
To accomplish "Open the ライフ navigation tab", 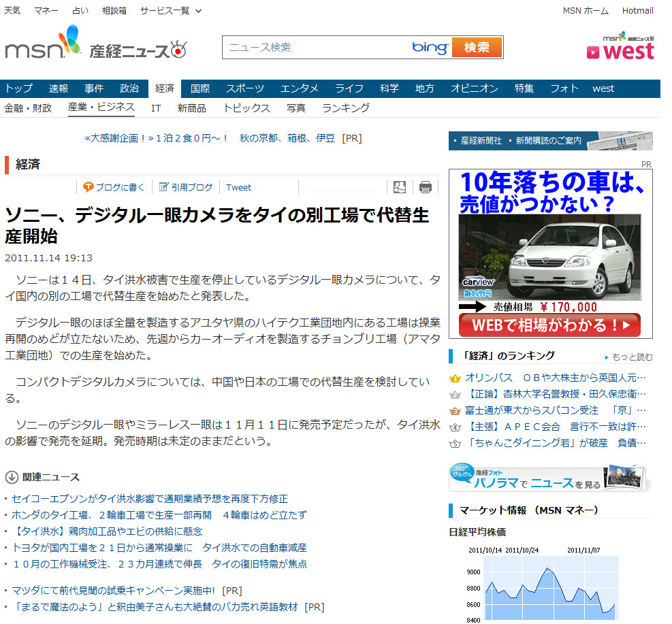I will pos(349,88).
